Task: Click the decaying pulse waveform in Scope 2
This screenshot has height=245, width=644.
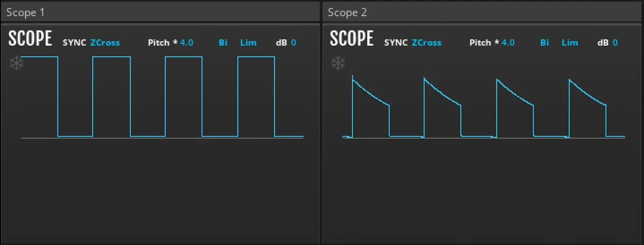Action: pyautogui.click(x=483, y=108)
